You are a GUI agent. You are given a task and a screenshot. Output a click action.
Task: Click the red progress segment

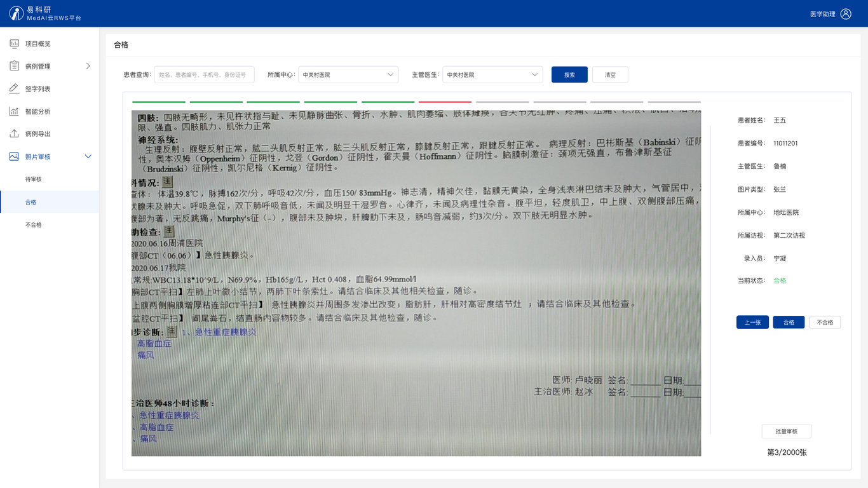coord(445,102)
